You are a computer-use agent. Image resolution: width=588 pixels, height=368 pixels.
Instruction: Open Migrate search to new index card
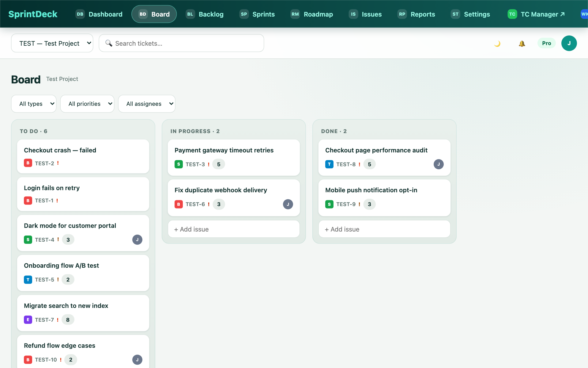[83, 313]
